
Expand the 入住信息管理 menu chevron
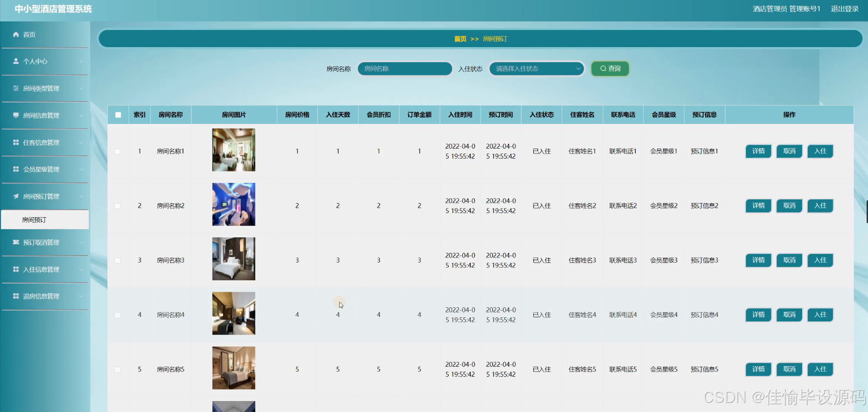81,269
